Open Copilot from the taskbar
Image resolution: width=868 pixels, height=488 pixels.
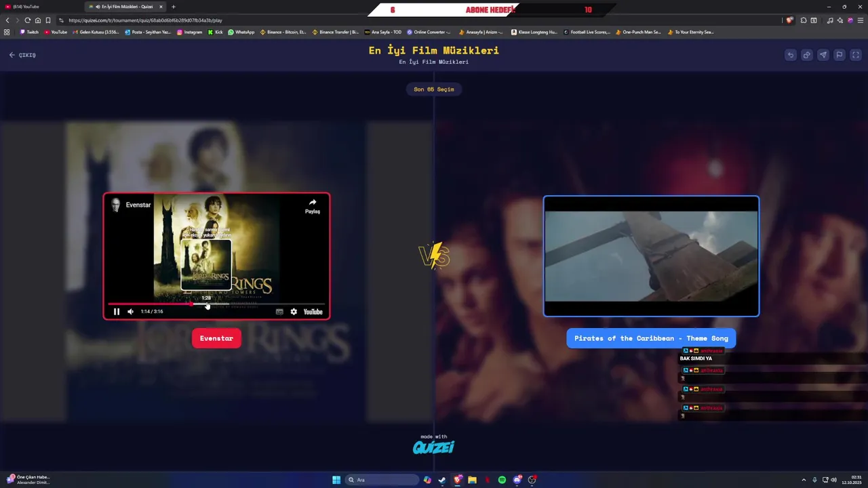[x=427, y=480]
